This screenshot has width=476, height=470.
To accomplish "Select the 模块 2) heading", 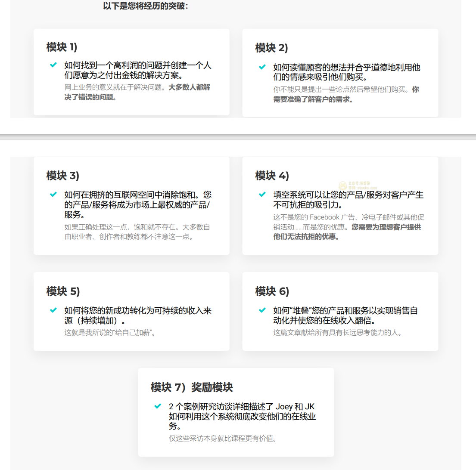I will click(271, 47).
